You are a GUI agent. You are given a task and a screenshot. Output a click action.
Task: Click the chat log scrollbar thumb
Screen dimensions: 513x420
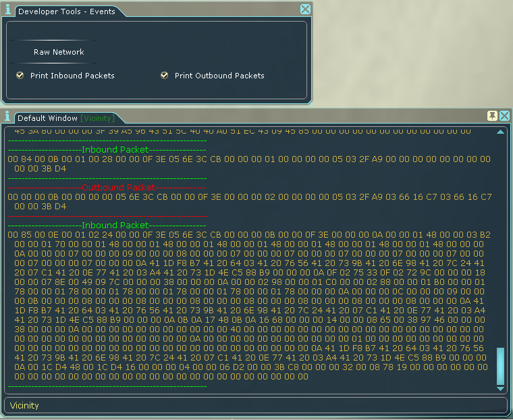tap(500, 366)
